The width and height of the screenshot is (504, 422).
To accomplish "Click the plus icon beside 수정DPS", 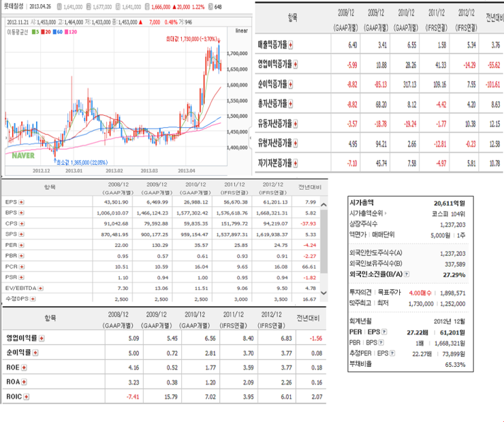I will 33,299.
